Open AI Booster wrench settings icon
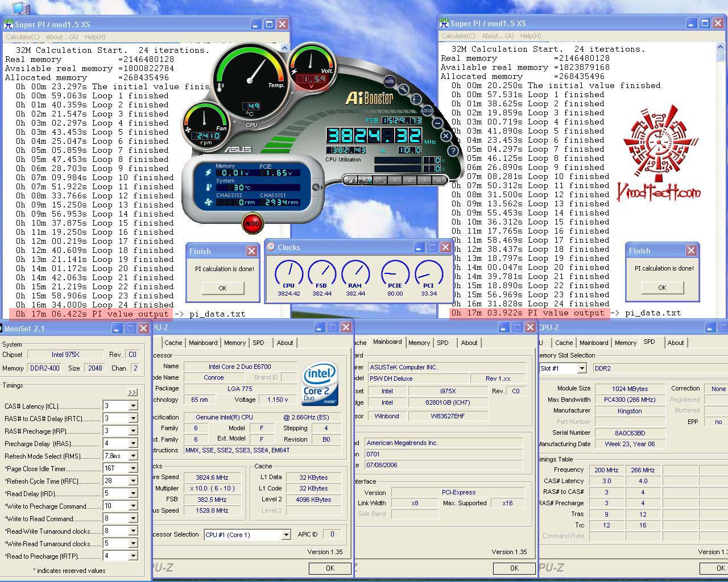 tap(403, 89)
